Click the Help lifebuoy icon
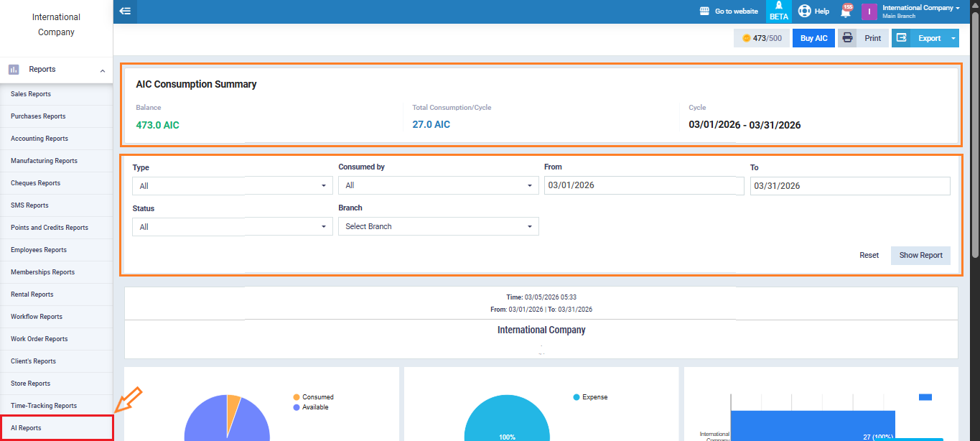This screenshot has height=441, width=980. tap(805, 11)
